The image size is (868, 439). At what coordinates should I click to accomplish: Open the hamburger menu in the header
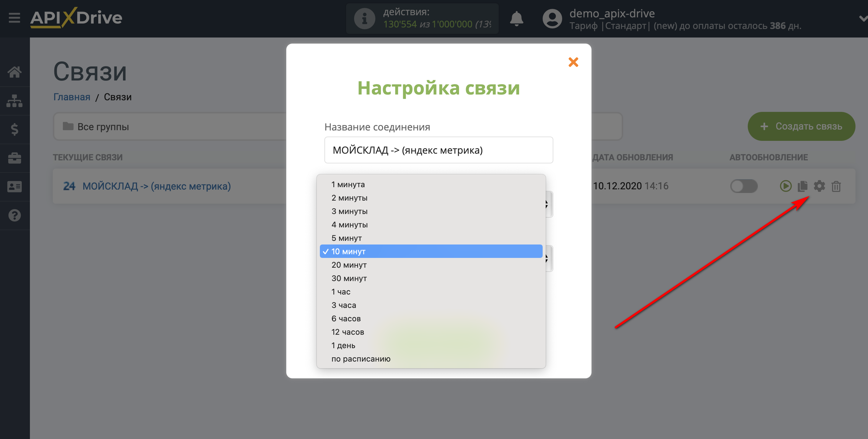pos(14,18)
